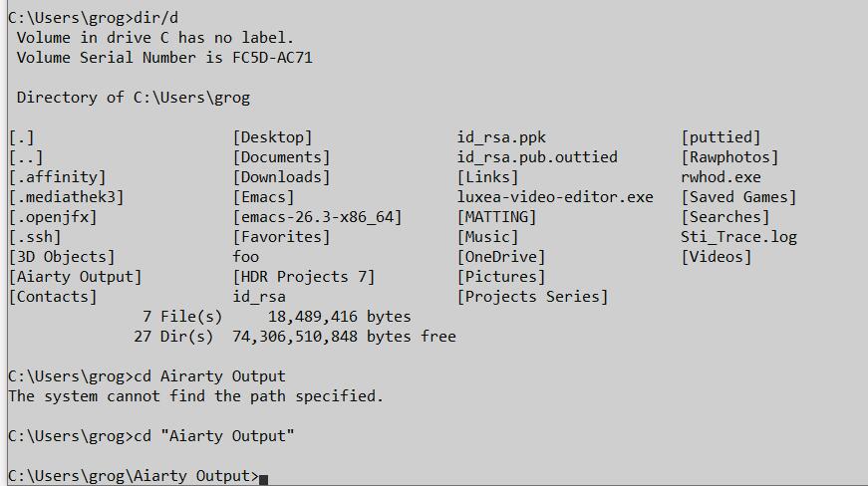Image resolution: width=868 pixels, height=486 pixels.
Task: Click the [.mediathek3] folder entry
Action: tap(67, 197)
